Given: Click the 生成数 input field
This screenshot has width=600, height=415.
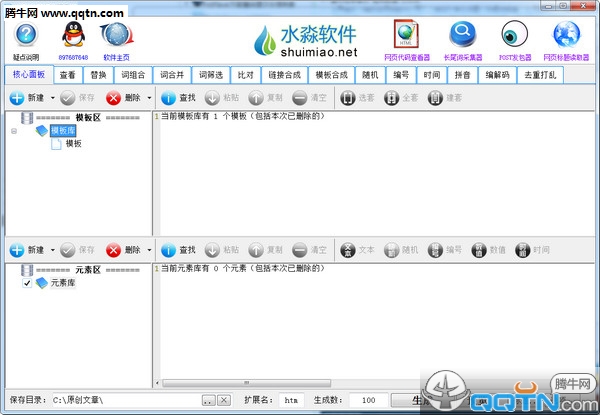Looking at the screenshot, I should click(x=368, y=400).
